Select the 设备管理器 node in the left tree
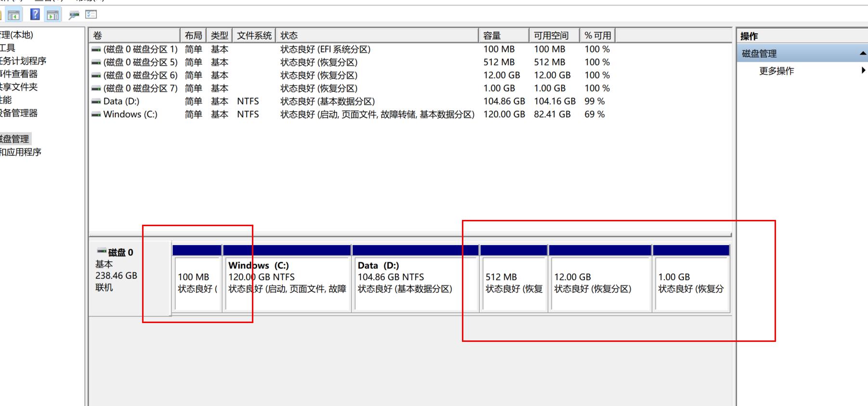868x406 pixels. pyautogui.click(x=18, y=113)
